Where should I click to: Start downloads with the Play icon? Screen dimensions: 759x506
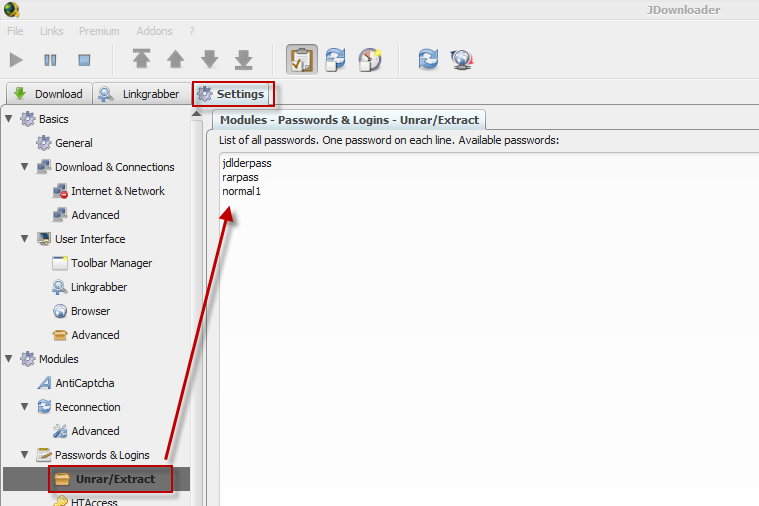pyautogui.click(x=16, y=60)
